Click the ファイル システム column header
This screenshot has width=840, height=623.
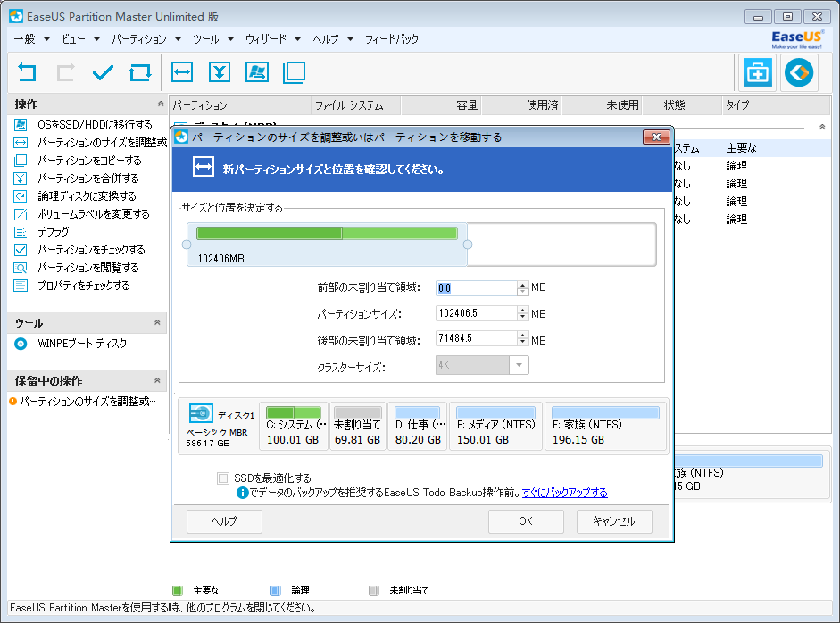click(x=356, y=105)
